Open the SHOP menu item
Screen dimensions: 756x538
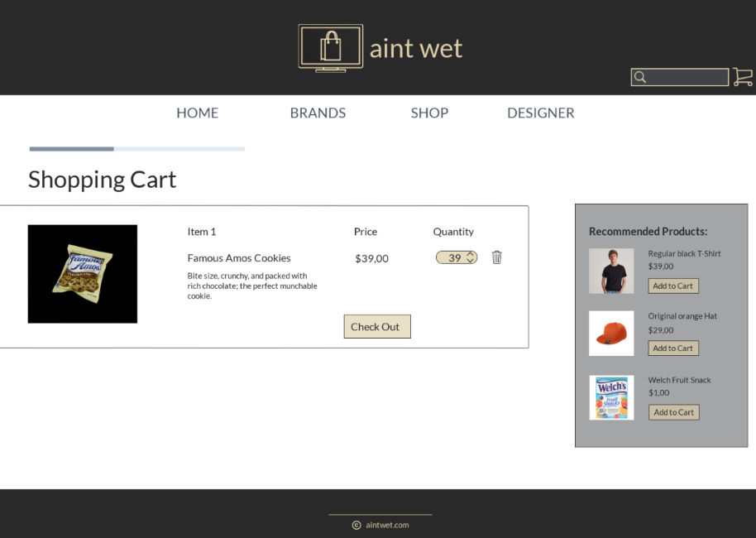[x=429, y=113]
